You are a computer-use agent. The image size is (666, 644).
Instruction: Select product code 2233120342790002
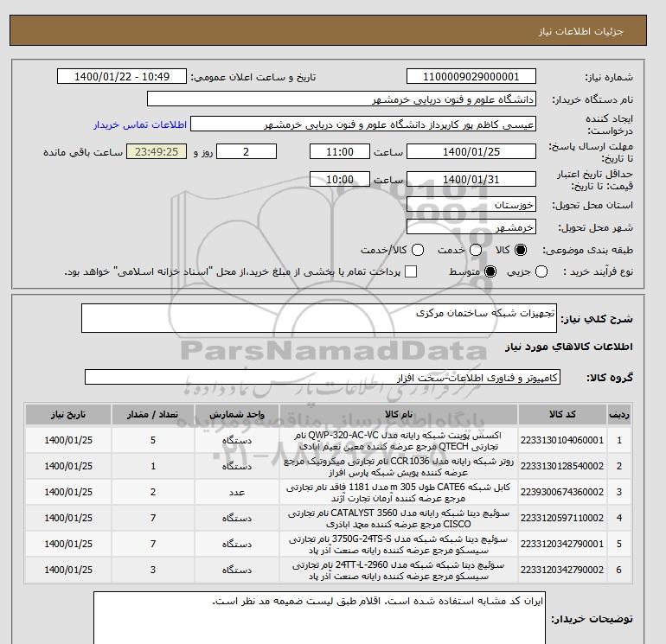562,570
